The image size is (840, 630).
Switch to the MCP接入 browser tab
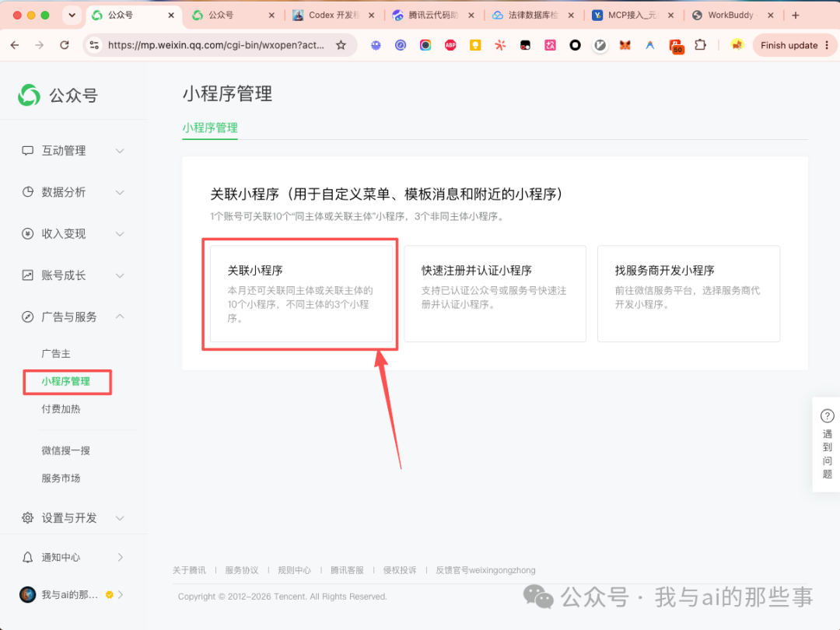point(631,16)
